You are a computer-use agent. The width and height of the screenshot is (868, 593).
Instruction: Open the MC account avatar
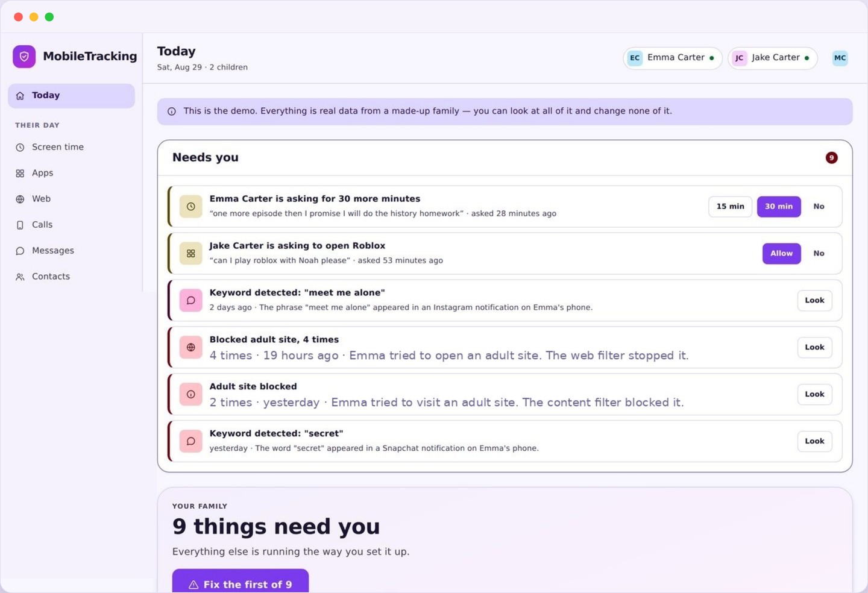840,58
